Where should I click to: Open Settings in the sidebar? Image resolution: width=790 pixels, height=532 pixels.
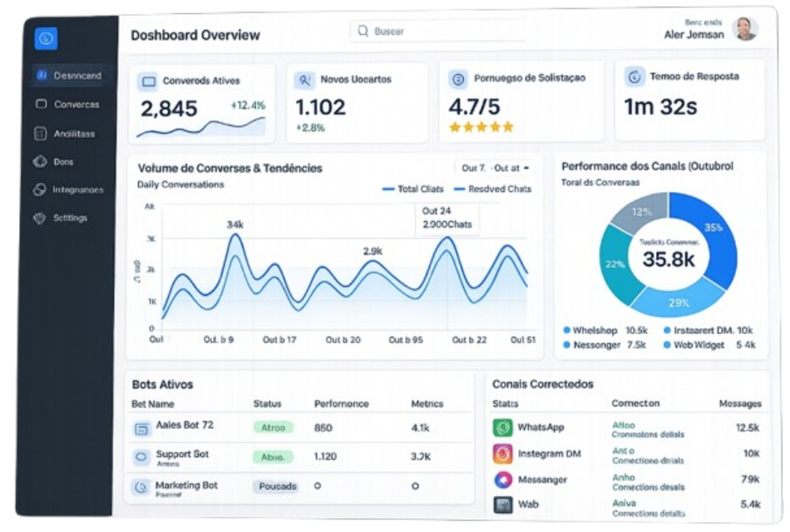[61, 218]
